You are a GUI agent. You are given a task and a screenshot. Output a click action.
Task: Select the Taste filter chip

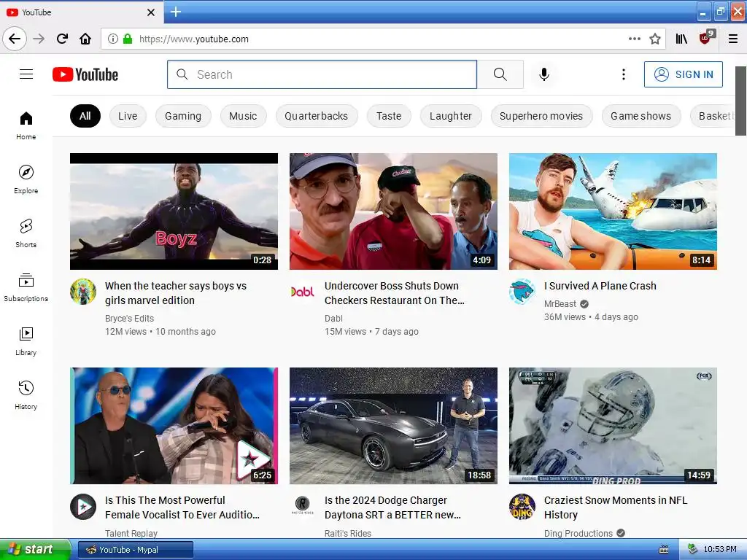pyautogui.click(x=389, y=116)
